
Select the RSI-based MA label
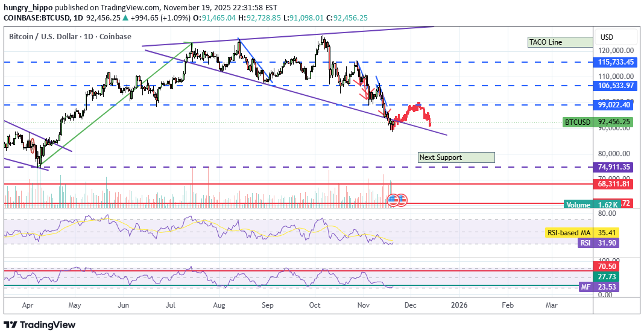pyautogui.click(x=568, y=232)
